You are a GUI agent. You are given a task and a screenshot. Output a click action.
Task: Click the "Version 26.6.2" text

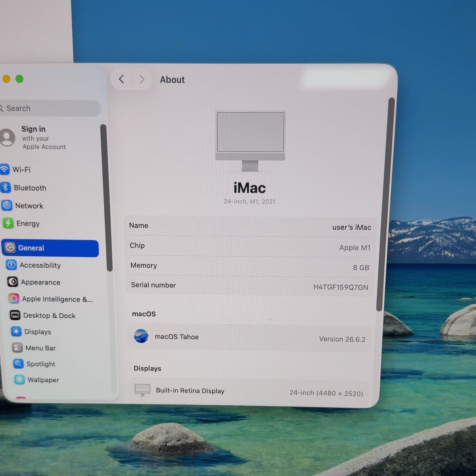(x=342, y=339)
